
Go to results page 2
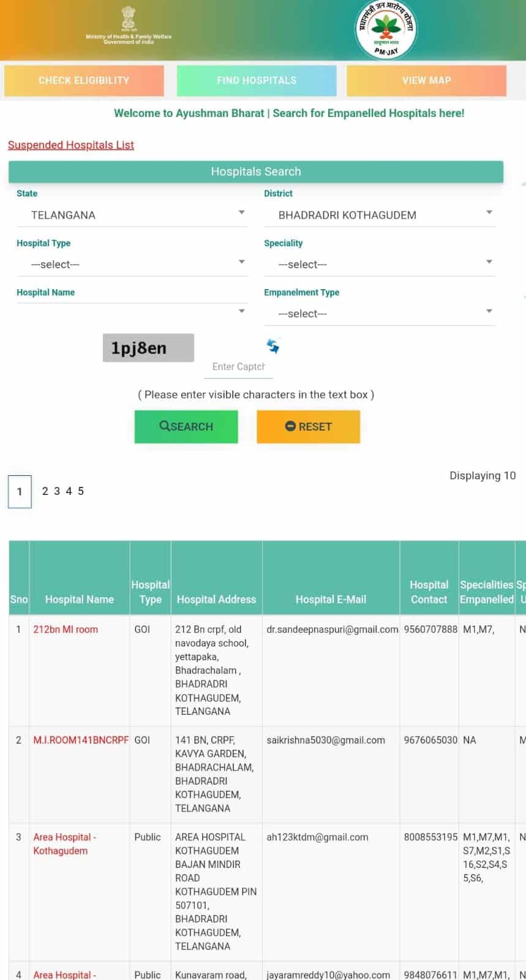pos(45,491)
